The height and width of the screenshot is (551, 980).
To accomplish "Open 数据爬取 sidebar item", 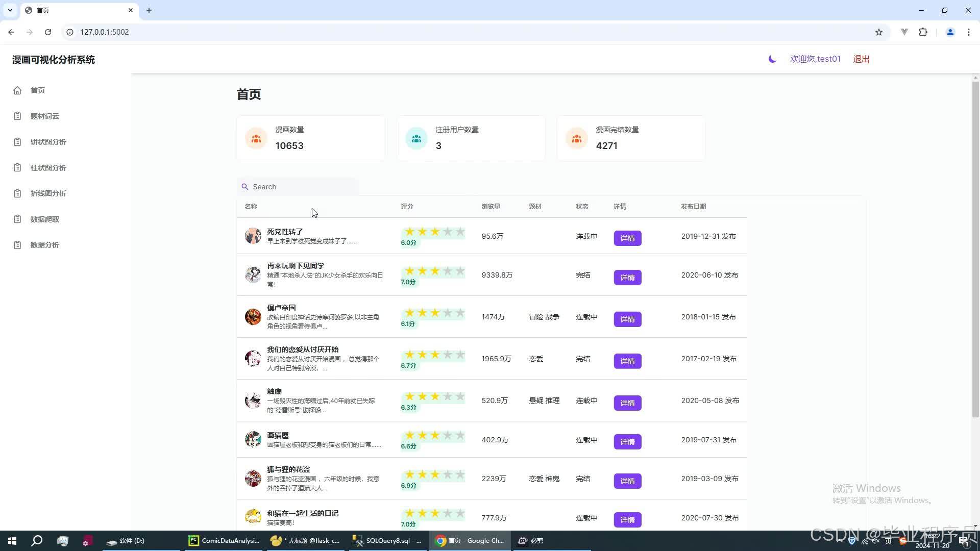I will [44, 219].
